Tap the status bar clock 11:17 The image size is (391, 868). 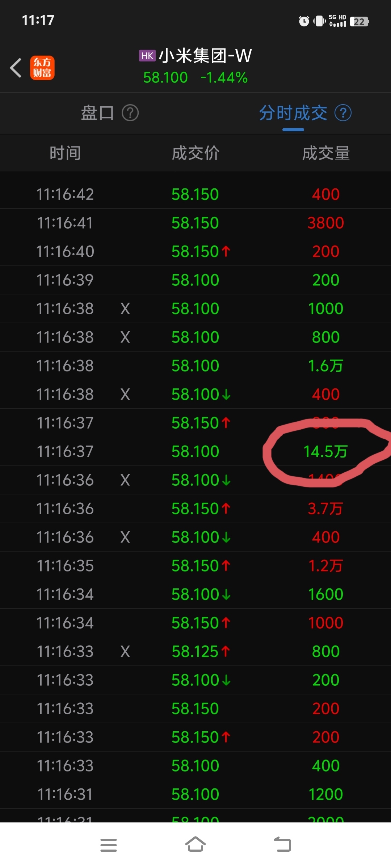(38, 20)
